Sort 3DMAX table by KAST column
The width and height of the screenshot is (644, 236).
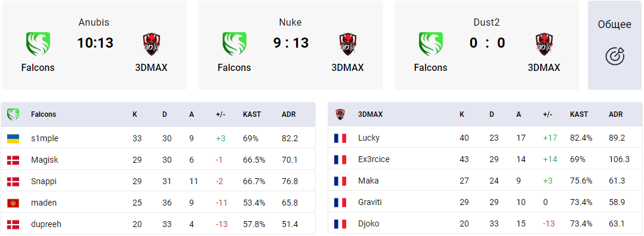coord(579,114)
